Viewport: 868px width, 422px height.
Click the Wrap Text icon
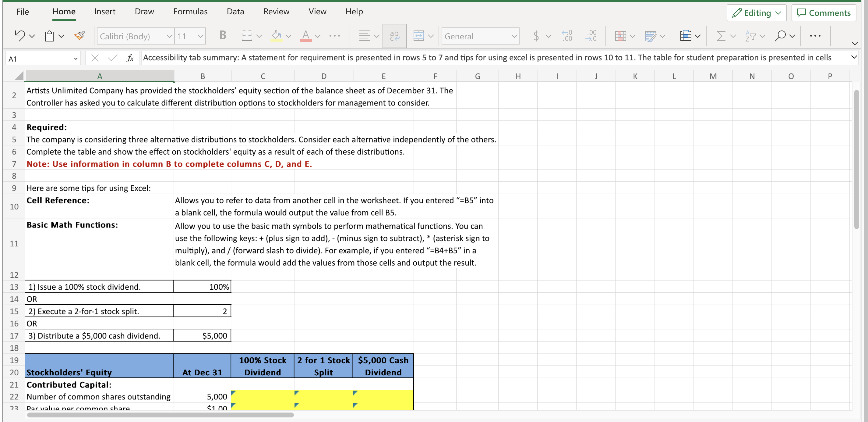[394, 35]
